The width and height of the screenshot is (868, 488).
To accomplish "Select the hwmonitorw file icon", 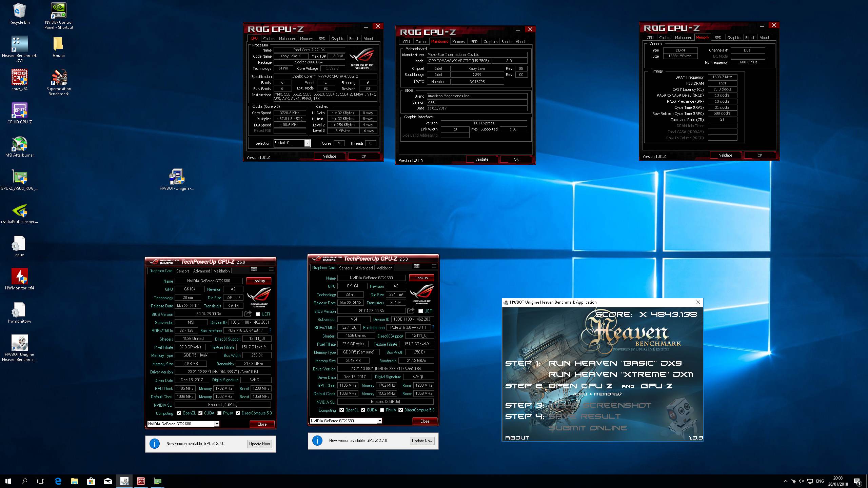I will point(19,312).
